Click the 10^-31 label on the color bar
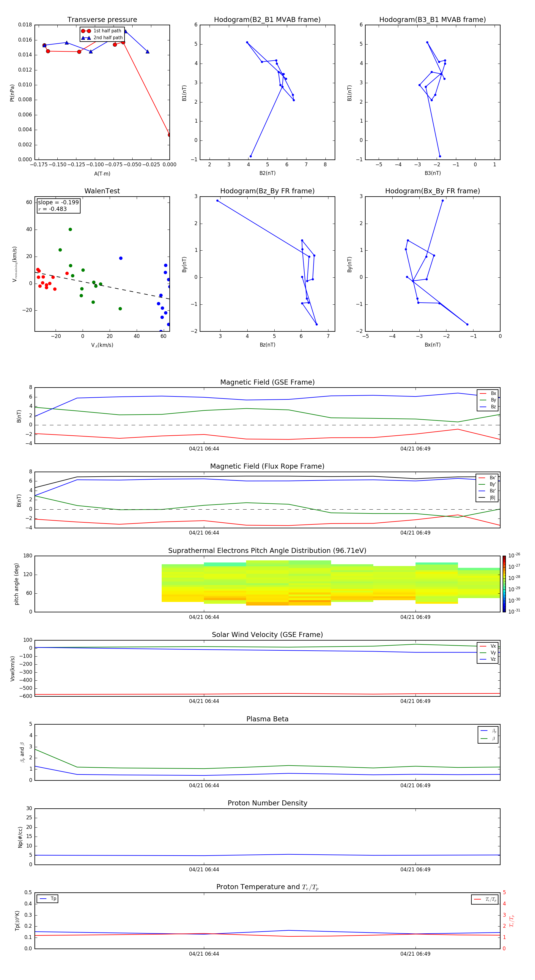The image size is (535, 980). tap(514, 611)
